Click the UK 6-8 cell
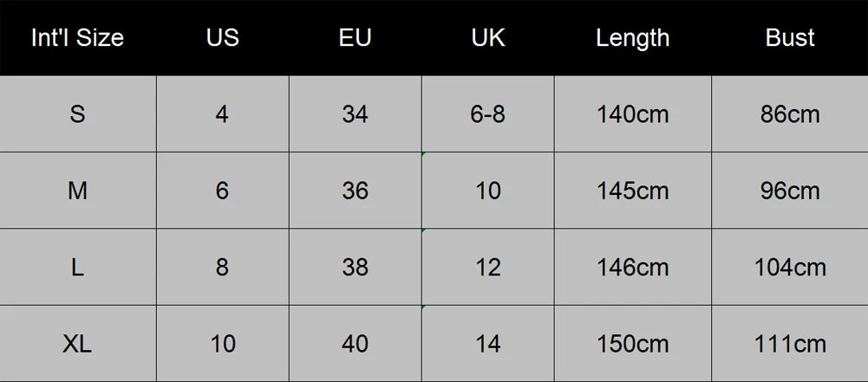 pyautogui.click(x=487, y=113)
